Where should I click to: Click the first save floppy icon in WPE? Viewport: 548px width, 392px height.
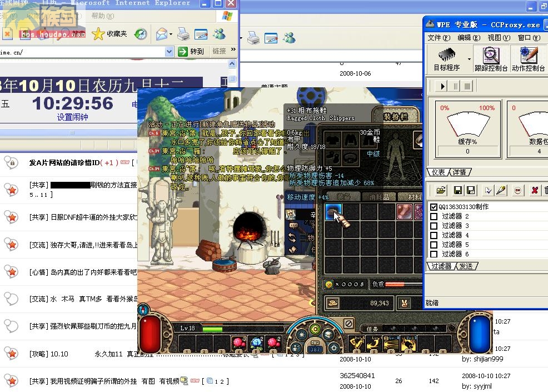point(457,190)
